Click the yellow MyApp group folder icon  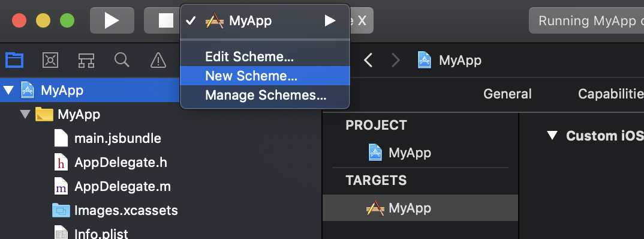[44, 114]
